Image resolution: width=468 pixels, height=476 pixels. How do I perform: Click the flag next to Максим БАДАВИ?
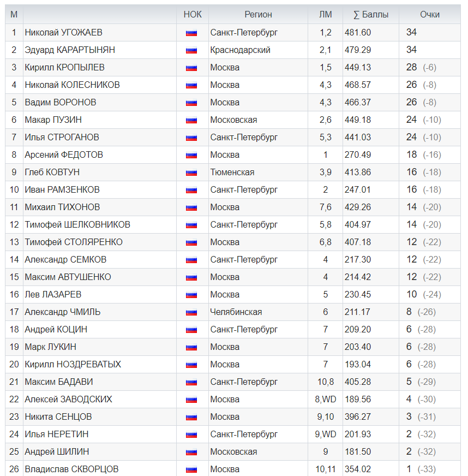tap(191, 382)
